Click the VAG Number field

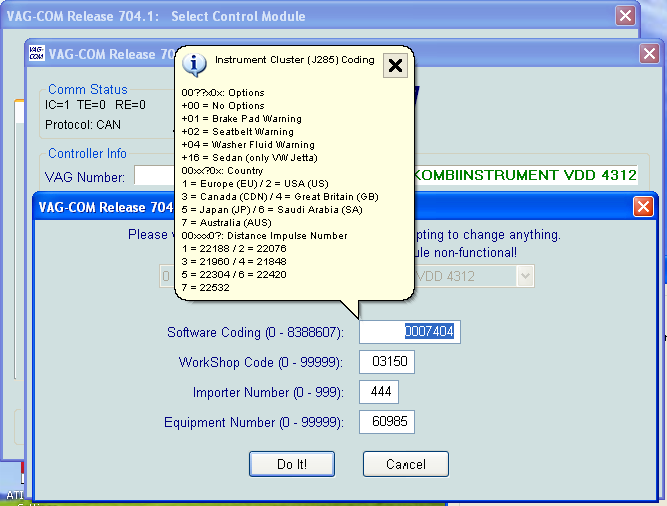click(x=155, y=176)
